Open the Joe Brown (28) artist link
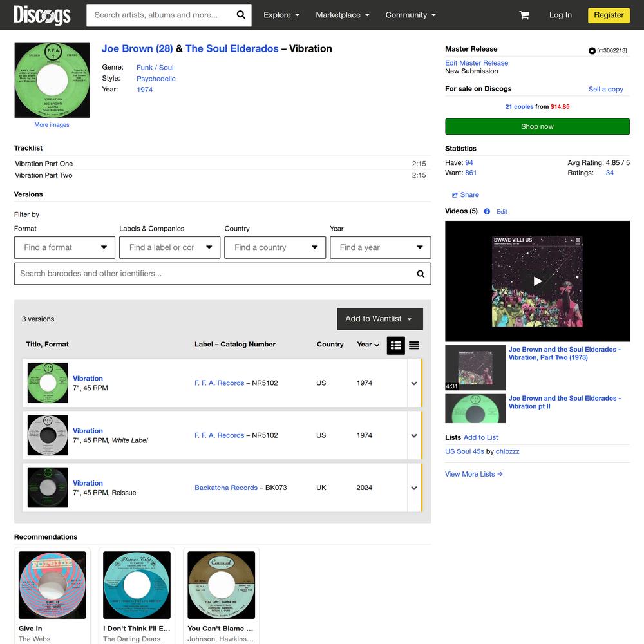Image resolution: width=644 pixels, height=644 pixels. click(x=137, y=48)
